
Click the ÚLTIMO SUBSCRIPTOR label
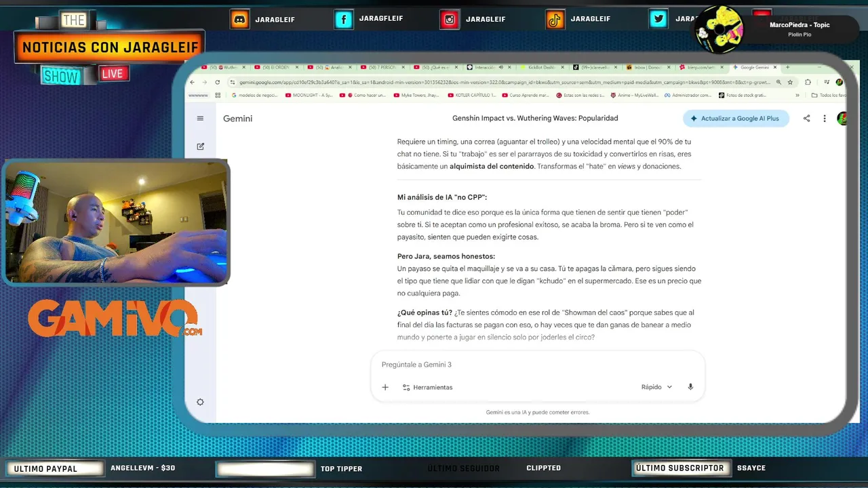[x=680, y=468]
